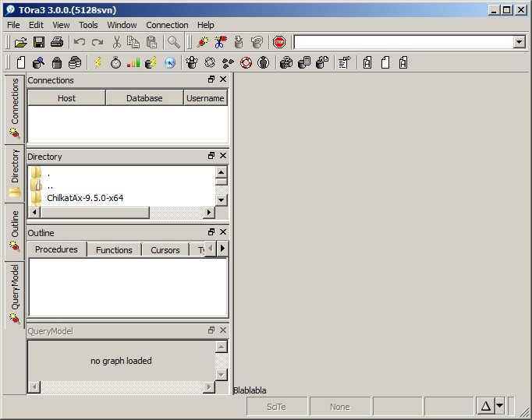This screenshot has width=532, height=420.
Task: Click the toolbar combo box input field
Action: pyautogui.click(x=404, y=42)
